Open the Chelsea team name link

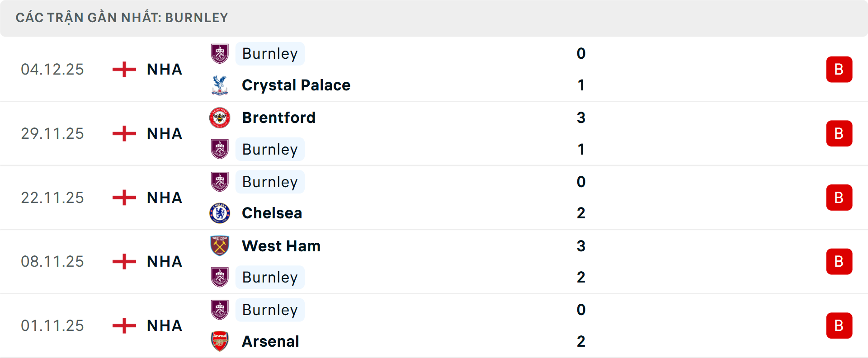click(271, 213)
